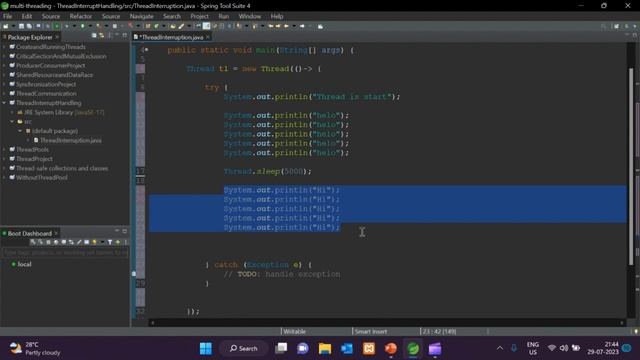The image size is (640, 360).
Task: Click the blue console icon in Boot Dashboard toolbar
Action: click(x=87, y=242)
